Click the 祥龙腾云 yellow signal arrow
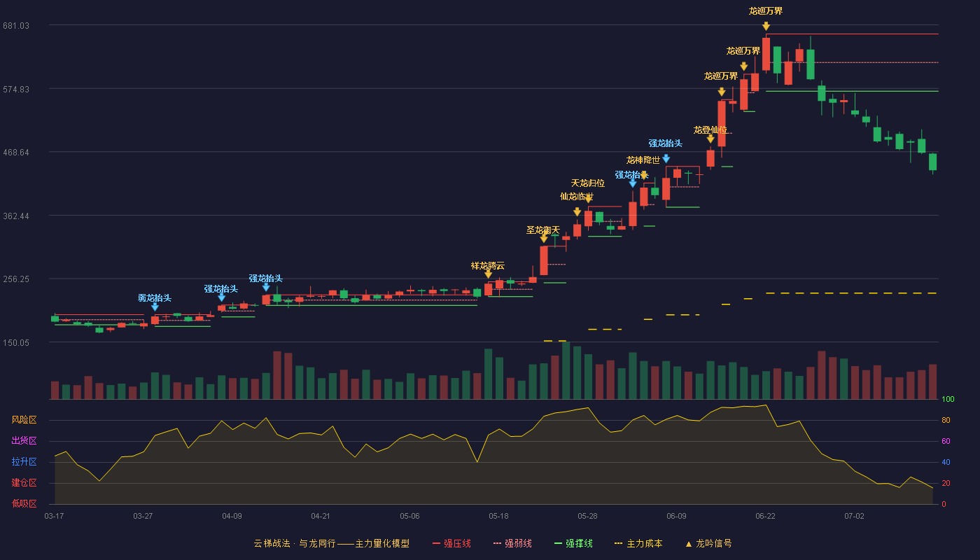This screenshot has width=980, height=560. 488,274
